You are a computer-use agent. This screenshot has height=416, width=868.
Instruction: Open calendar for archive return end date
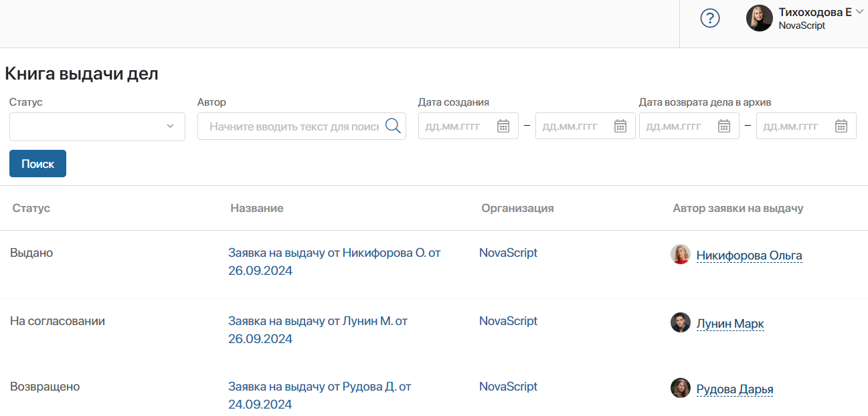(x=841, y=126)
